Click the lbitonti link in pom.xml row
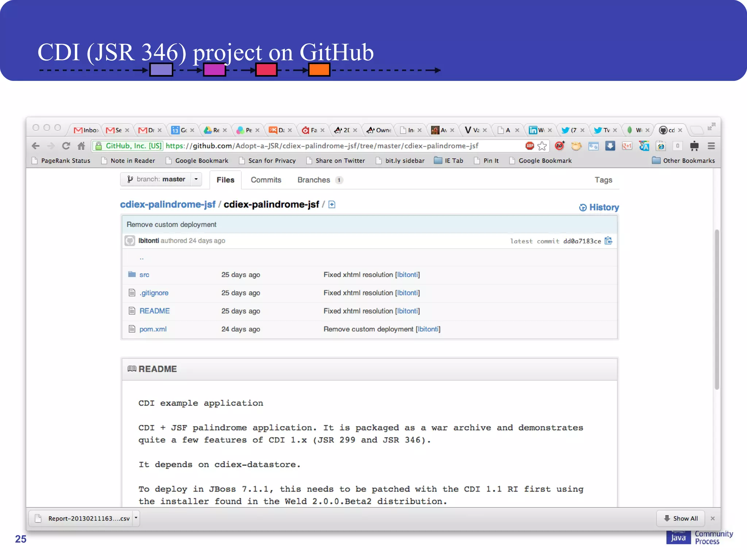This screenshot has width=747, height=560. pyautogui.click(x=428, y=329)
